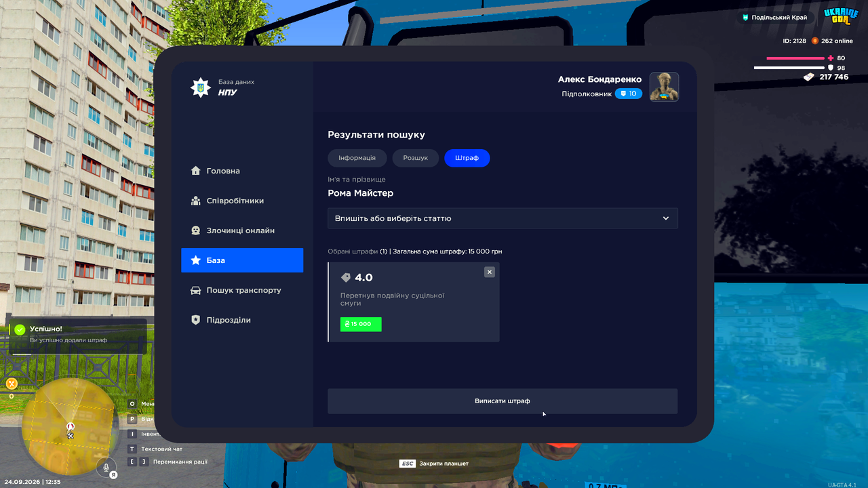Click the green success checkmark icon
The width and height of the screenshot is (868, 488).
(20, 329)
